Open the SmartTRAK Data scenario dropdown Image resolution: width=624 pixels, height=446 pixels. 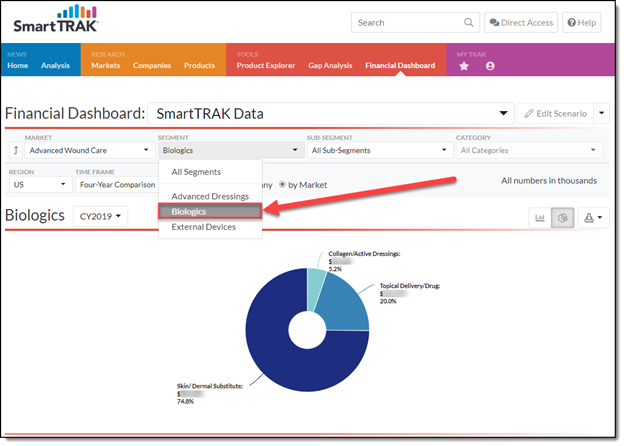[x=330, y=114]
